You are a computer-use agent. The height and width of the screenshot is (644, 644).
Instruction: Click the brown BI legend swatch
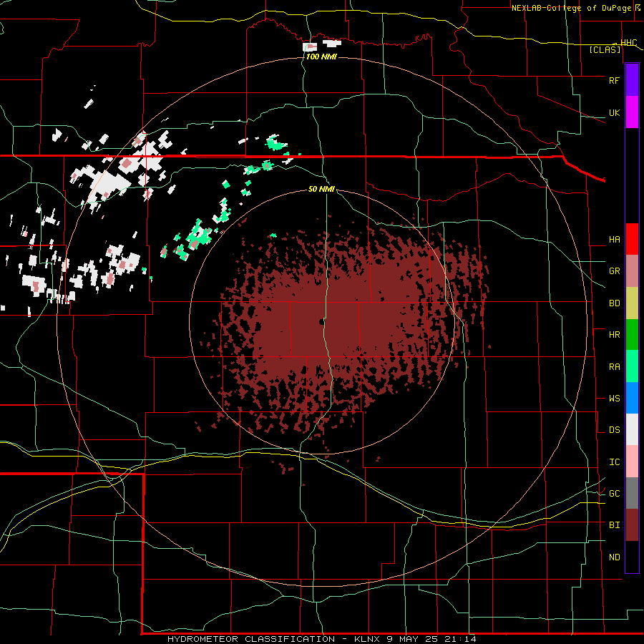tap(632, 525)
